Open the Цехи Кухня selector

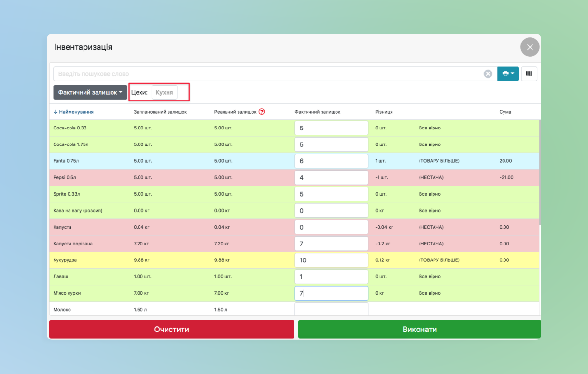pos(164,92)
